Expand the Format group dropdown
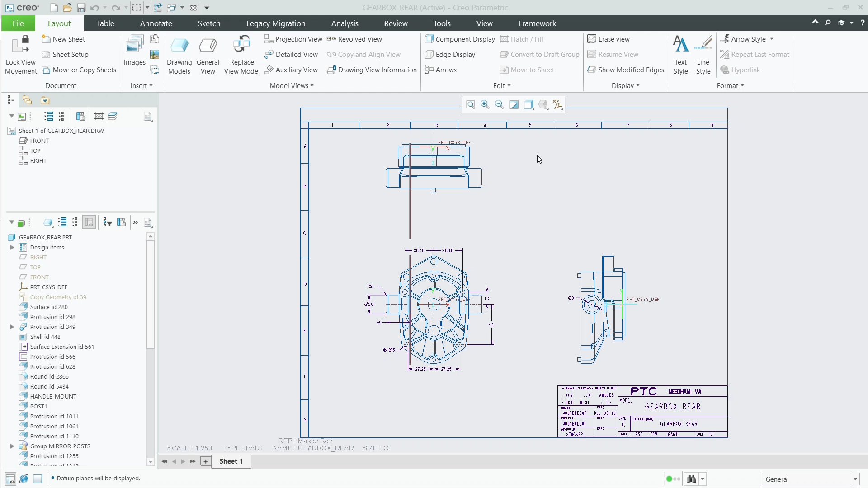Viewport: 868px width, 488px height. [x=730, y=86]
